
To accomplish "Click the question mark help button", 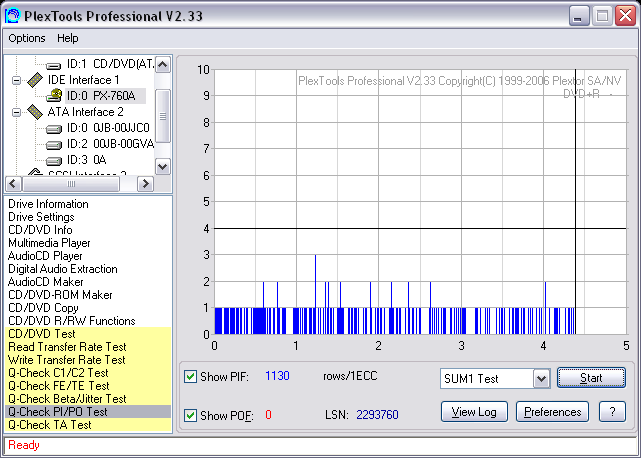I will [612, 412].
